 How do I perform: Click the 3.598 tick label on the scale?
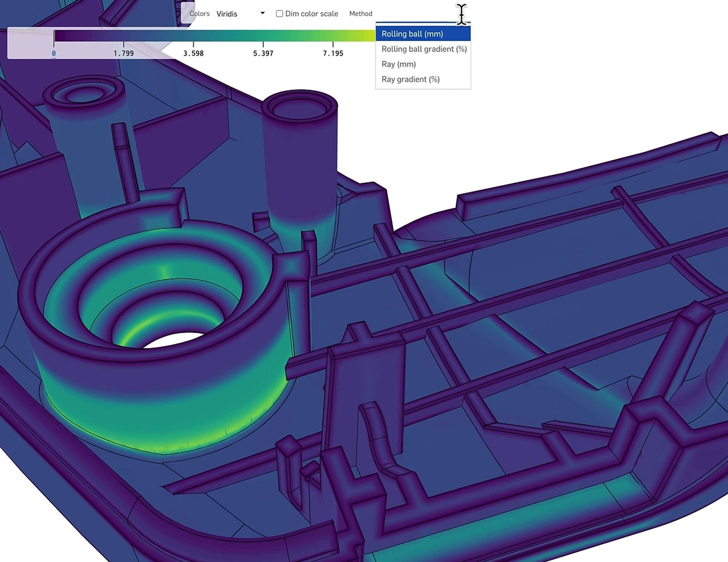click(x=193, y=53)
